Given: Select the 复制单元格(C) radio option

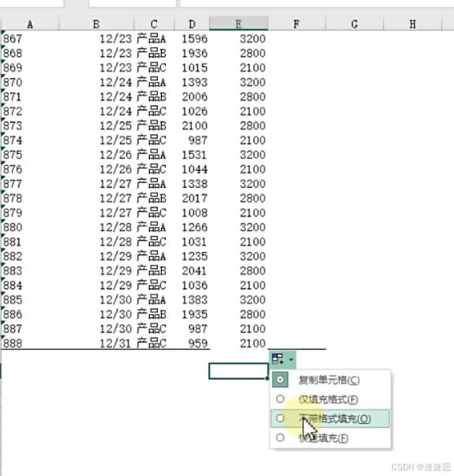Looking at the screenshot, I should 330,380.
